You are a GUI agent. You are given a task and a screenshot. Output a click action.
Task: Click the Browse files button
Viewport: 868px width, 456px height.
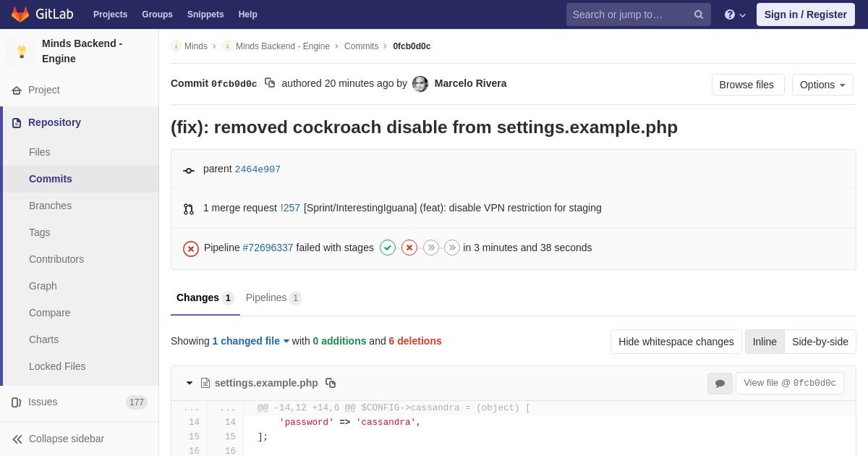point(748,85)
